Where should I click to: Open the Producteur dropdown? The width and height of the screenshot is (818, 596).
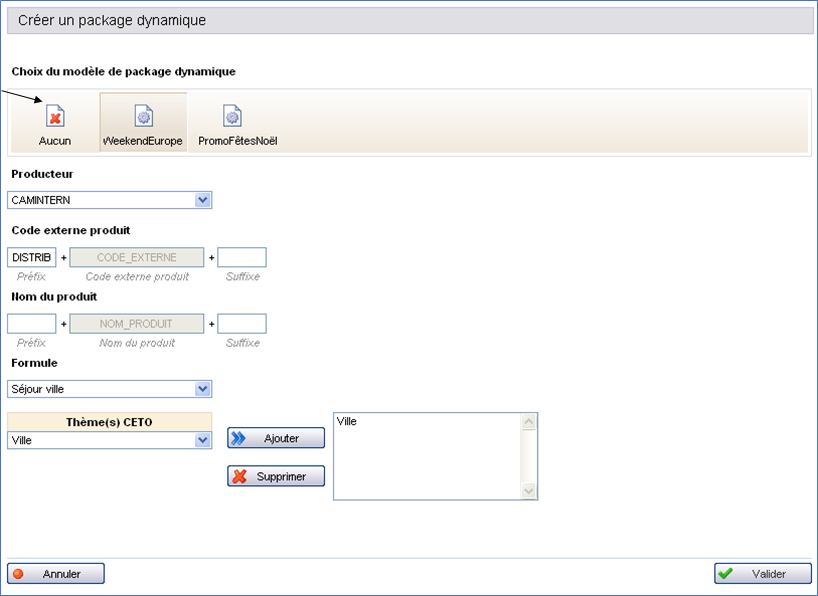click(x=203, y=200)
